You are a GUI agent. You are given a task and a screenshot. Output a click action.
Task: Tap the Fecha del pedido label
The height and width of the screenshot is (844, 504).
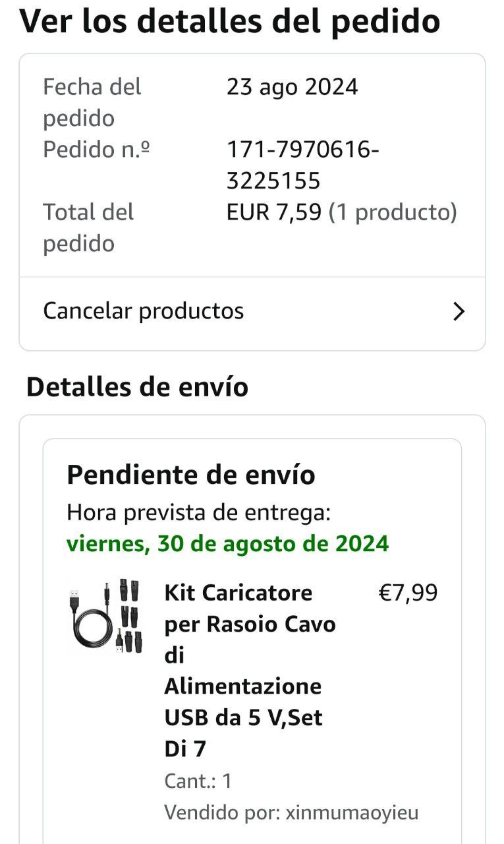coord(92,102)
